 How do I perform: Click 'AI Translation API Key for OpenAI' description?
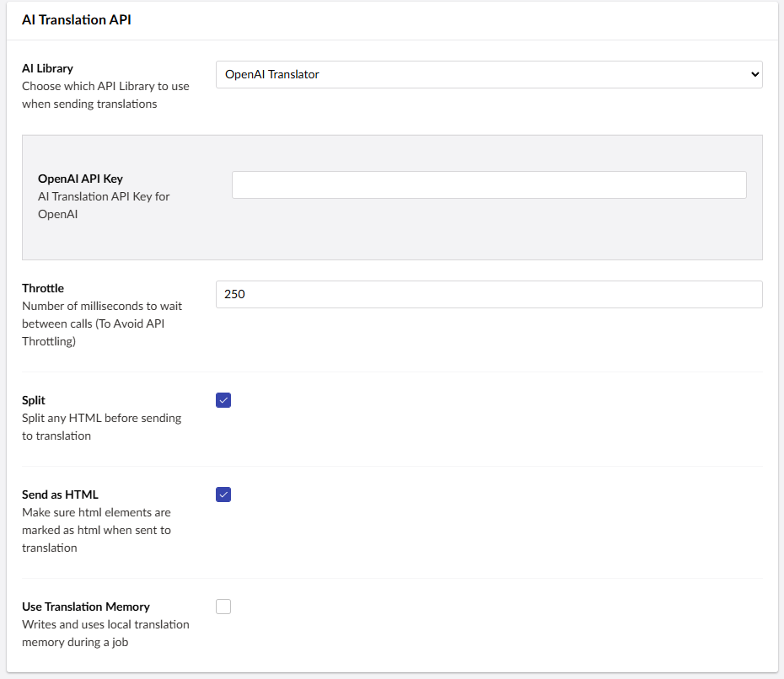point(104,206)
